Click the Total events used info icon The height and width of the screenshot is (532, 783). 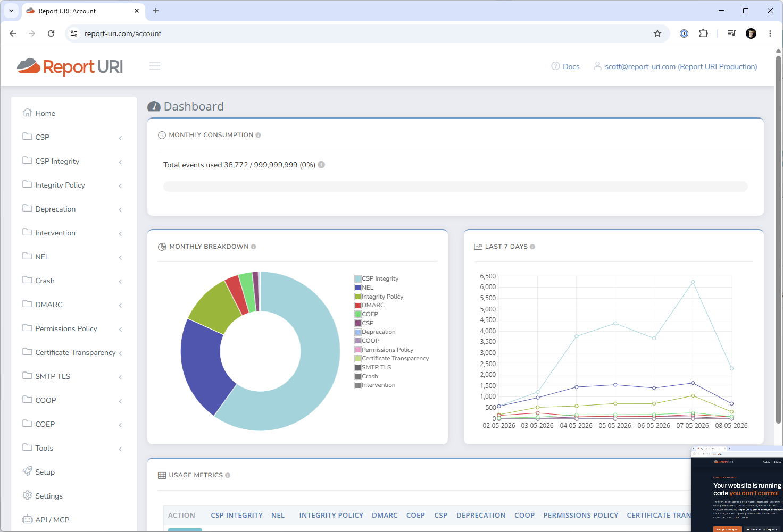coord(321,165)
